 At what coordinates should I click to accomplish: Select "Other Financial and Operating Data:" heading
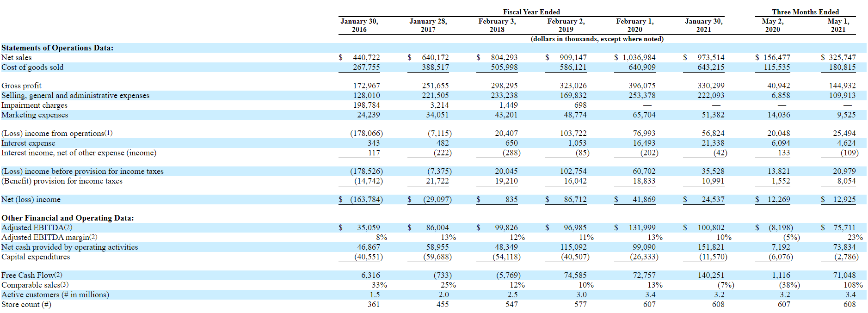click(68, 218)
